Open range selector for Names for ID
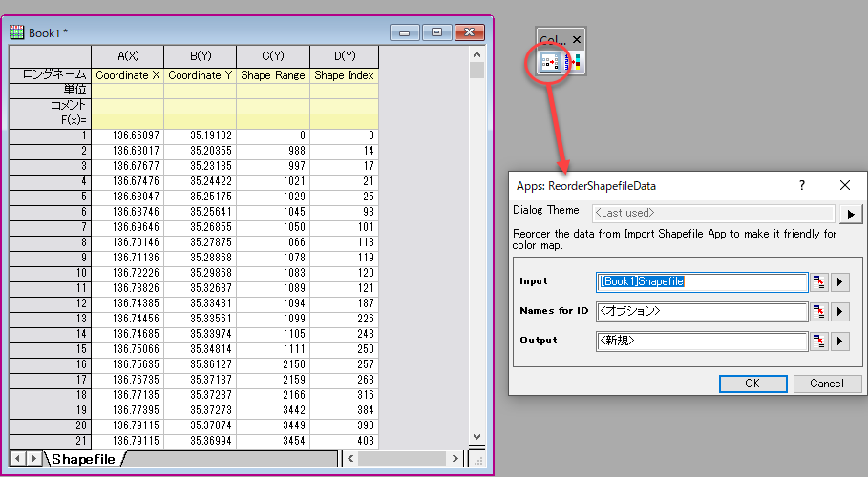The height and width of the screenshot is (477, 868). click(x=818, y=312)
